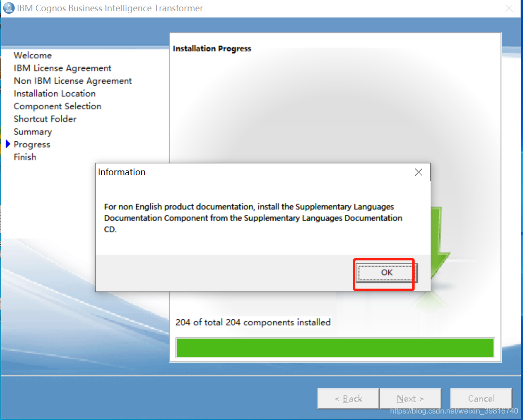The image size is (523, 420).
Task: Click the blue arrow beside Progress
Action: click(x=8, y=144)
